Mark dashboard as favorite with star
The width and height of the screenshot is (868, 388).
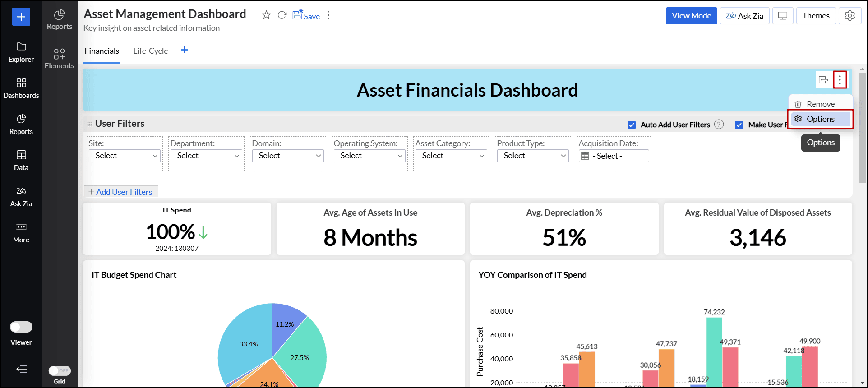coord(266,15)
